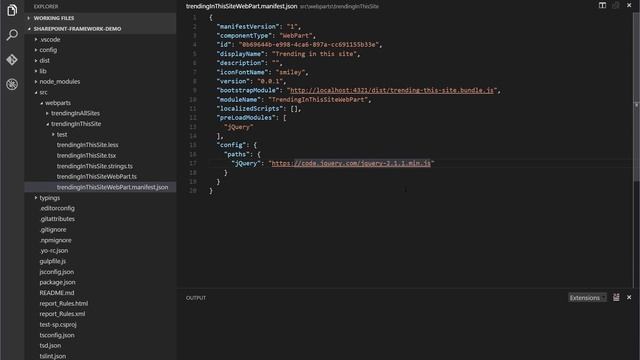
Task: Open trendingInThisSiteWebPart.ts file
Action: [96, 176]
